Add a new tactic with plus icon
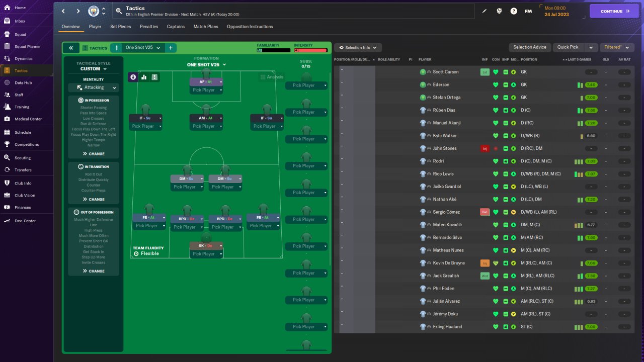Screen dimensions: 644x362 (171, 48)
